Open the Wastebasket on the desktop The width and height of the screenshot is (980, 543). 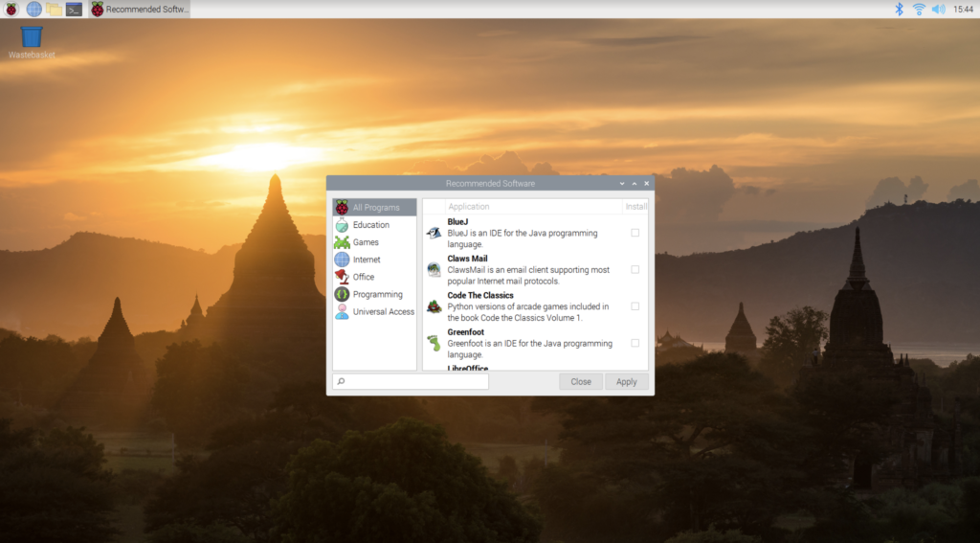click(32, 39)
